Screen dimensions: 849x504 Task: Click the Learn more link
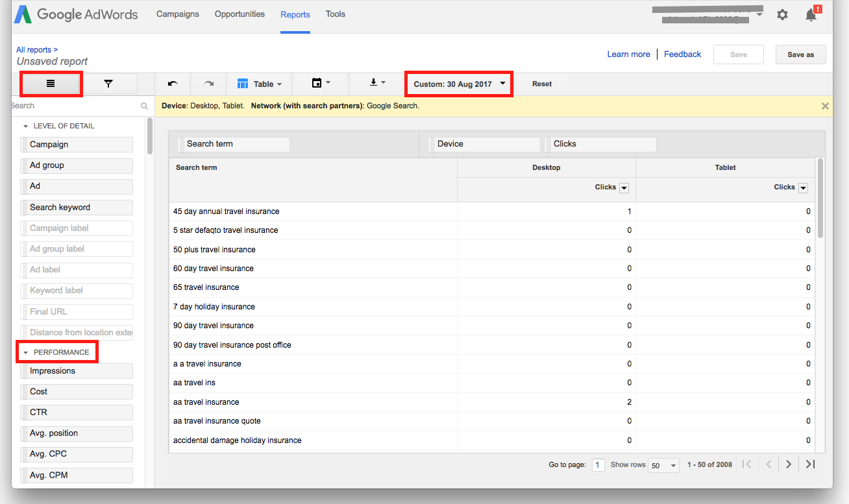pyautogui.click(x=628, y=54)
